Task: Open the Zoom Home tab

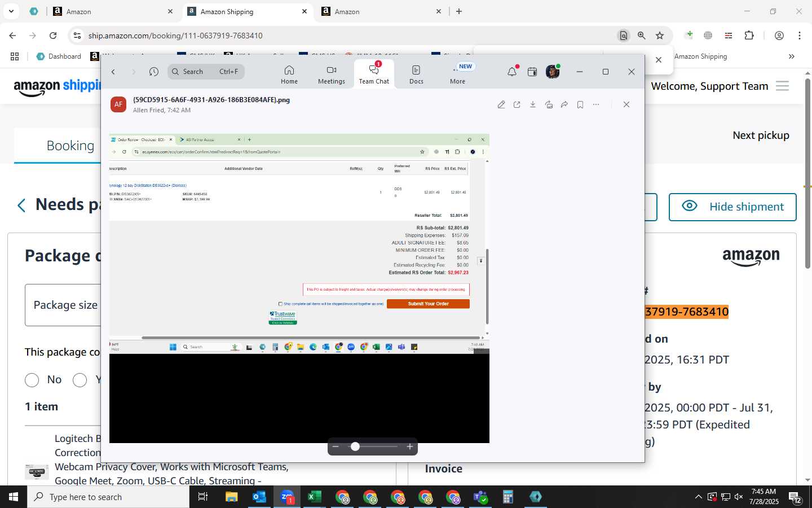Action: point(289,75)
